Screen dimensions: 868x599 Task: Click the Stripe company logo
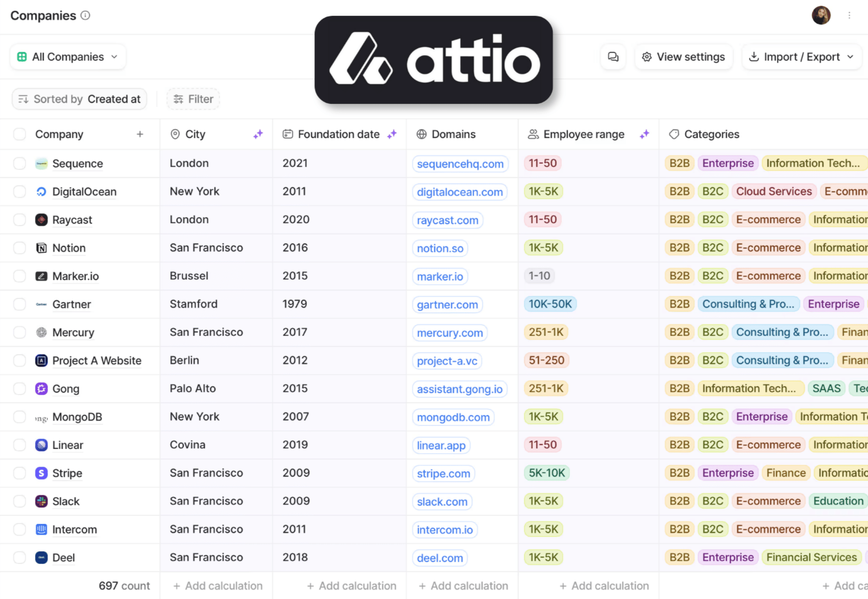41,473
